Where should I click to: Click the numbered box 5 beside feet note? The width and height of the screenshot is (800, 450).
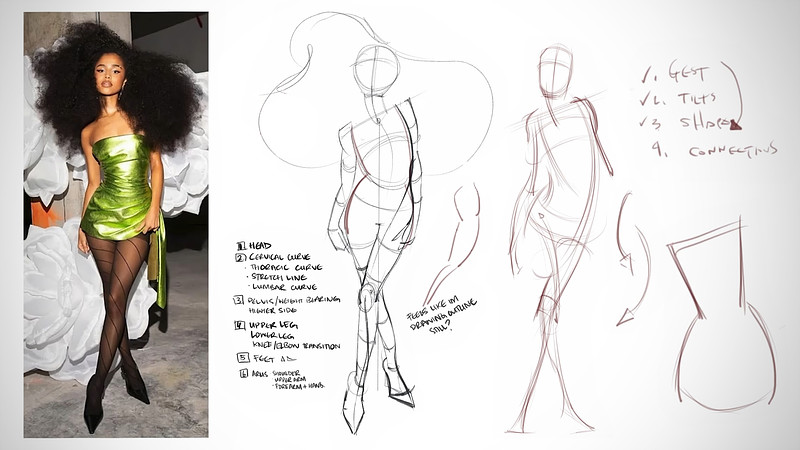click(x=243, y=358)
